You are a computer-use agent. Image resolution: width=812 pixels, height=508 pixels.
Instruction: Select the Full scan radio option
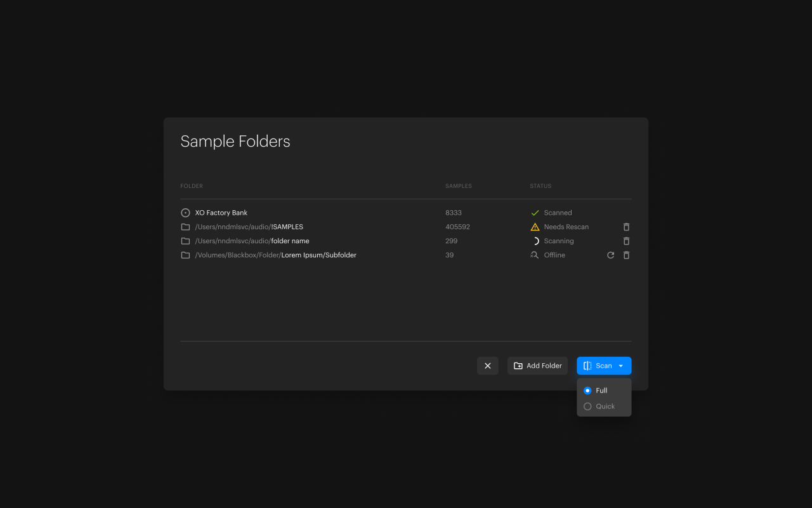click(587, 391)
